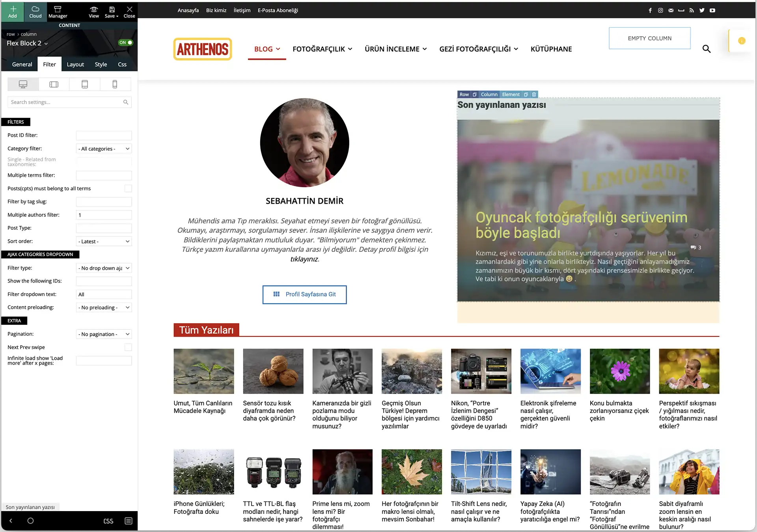Viewport: 757px width, 532px height.
Task: Open the ÜRÜN İNCELEME menu item
Action: tap(396, 49)
